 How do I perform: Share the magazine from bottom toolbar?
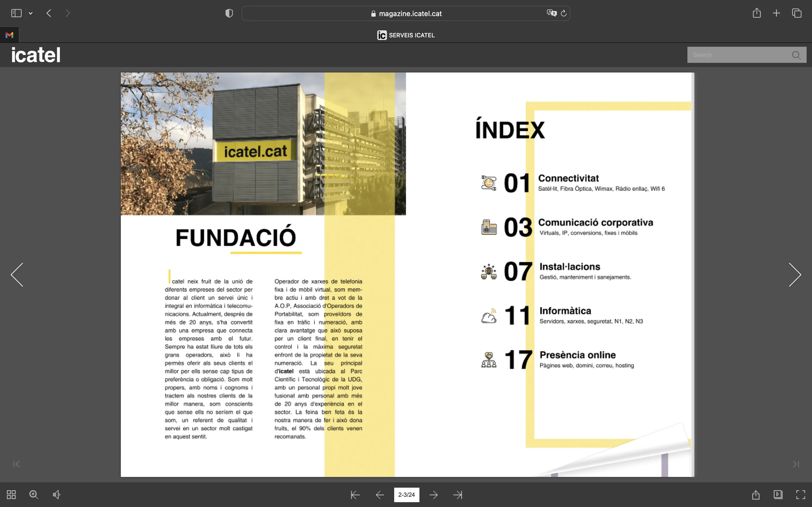pos(756,495)
